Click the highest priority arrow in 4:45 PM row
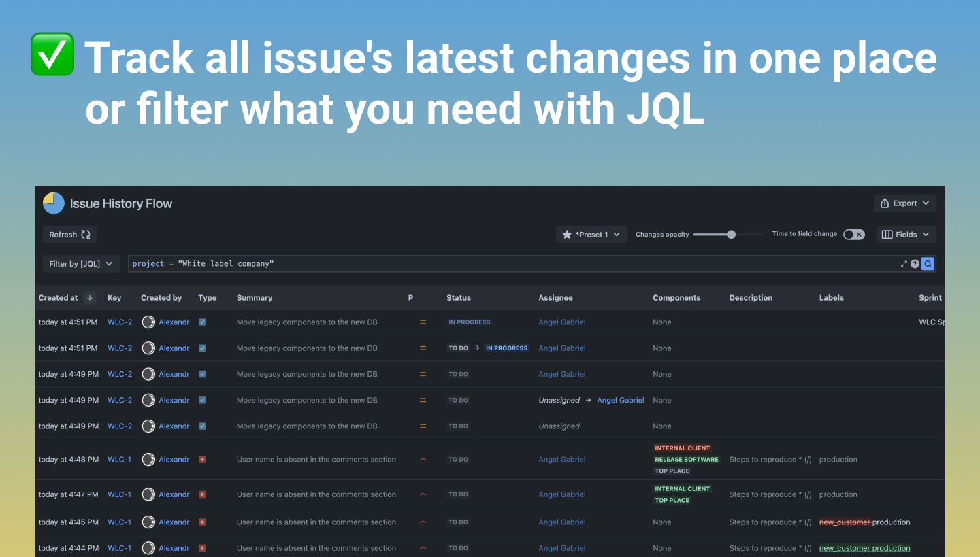 (423, 522)
